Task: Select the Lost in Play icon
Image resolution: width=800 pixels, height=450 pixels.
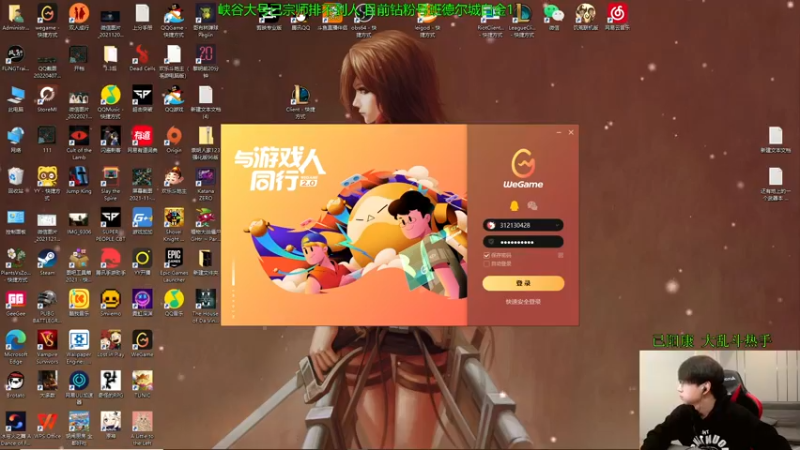Action: [x=110, y=343]
